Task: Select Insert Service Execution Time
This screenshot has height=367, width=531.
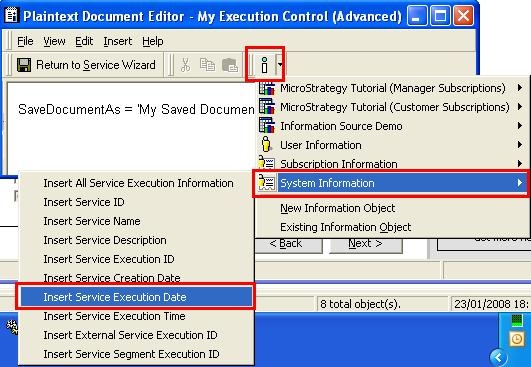Action: [x=114, y=316]
